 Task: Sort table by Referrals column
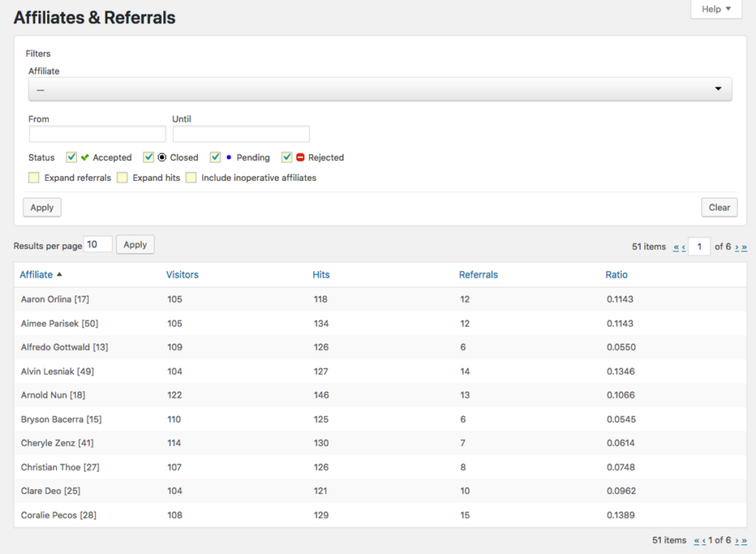tap(478, 274)
